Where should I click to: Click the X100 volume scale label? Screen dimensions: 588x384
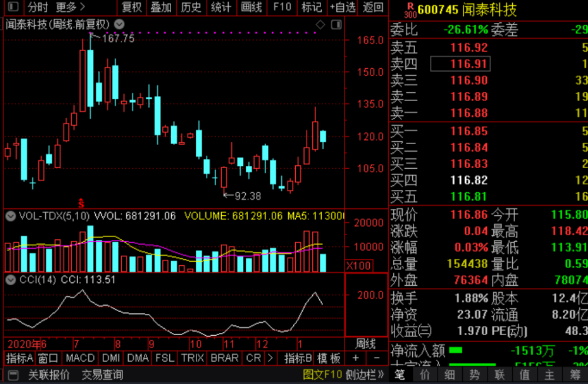click(359, 265)
